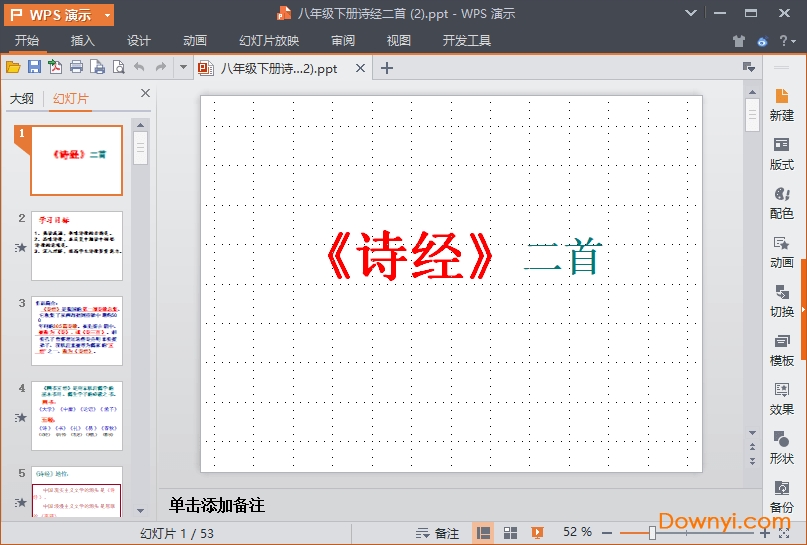Select slide 4 thumbnail
This screenshot has width=807, height=545.
tap(77, 416)
